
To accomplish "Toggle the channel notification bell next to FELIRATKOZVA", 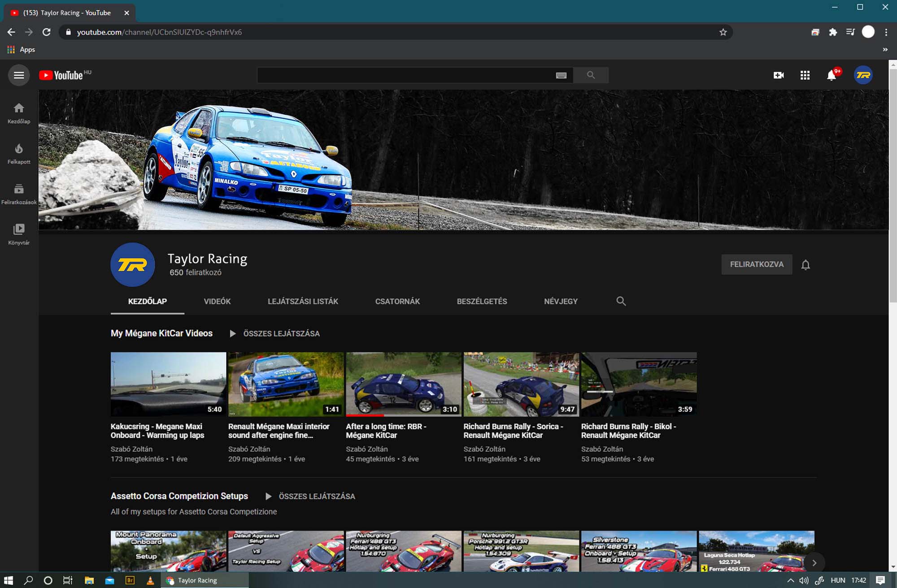I will tap(806, 265).
